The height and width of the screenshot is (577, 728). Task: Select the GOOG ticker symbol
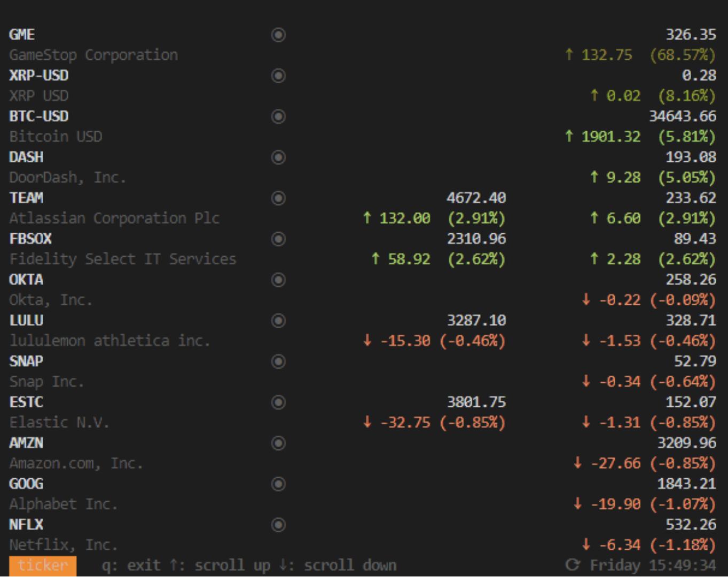click(x=26, y=484)
